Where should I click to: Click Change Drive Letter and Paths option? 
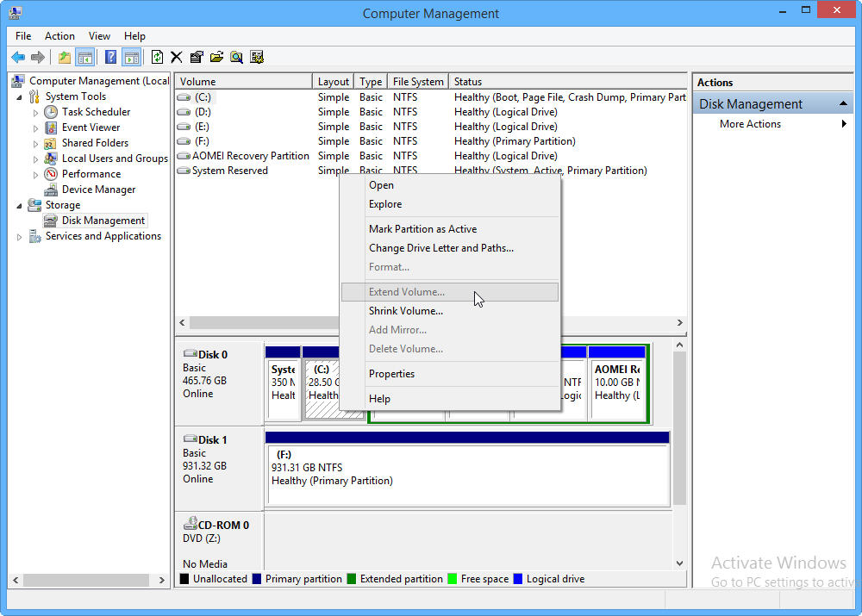click(440, 248)
